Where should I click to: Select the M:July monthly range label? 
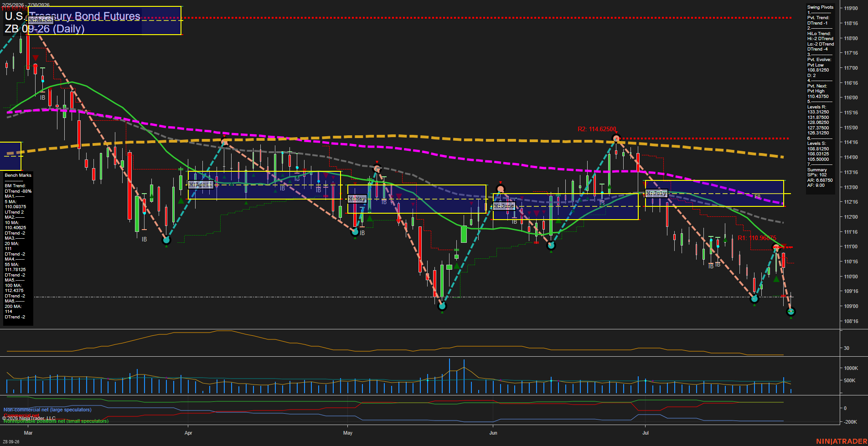656,193
